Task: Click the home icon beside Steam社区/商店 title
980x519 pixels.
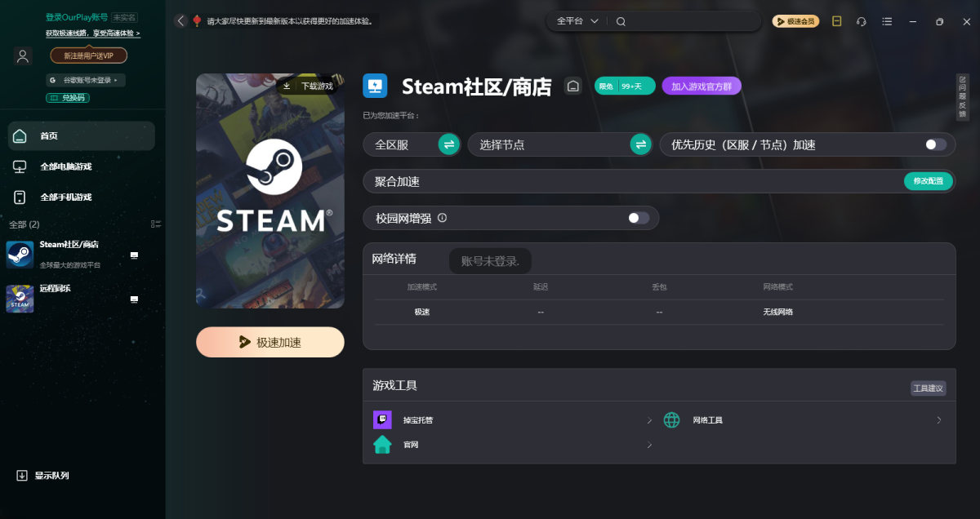Action: click(573, 86)
